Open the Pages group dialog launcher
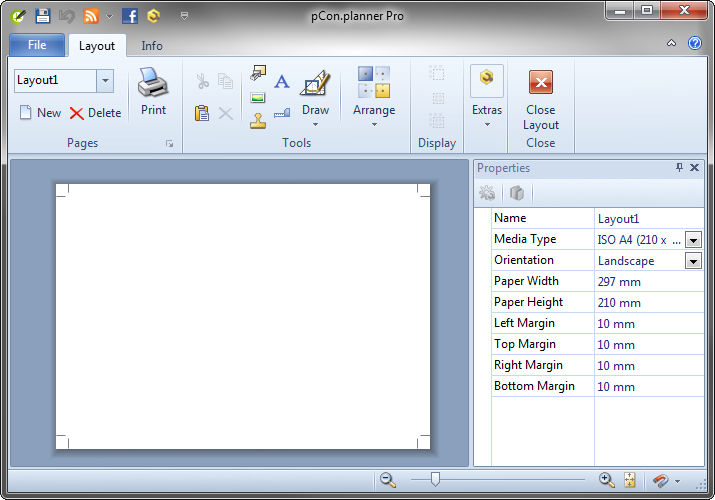Image resolution: width=715 pixels, height=500 pixels. (170, 144)
